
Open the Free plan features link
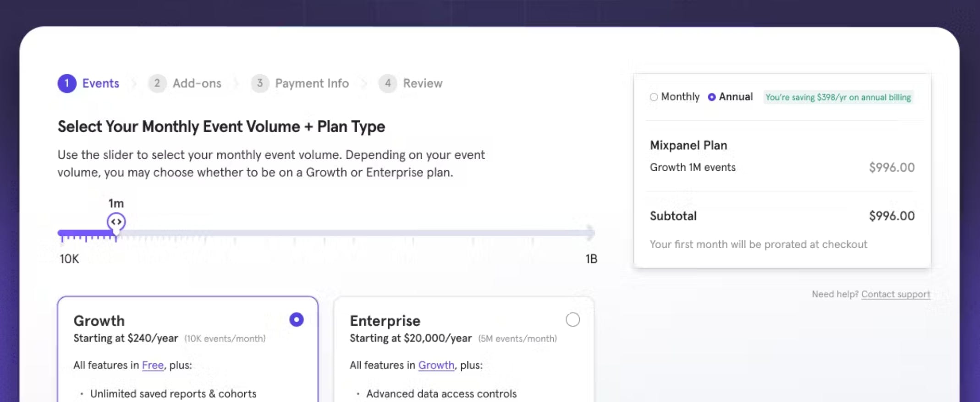click(153, 365)
